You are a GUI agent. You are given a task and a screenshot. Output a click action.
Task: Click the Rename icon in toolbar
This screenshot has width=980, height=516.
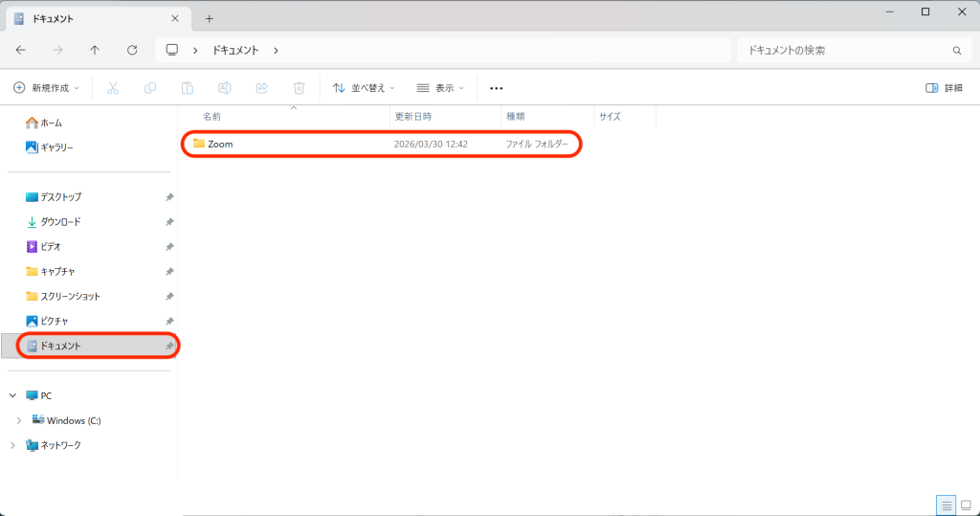coord(225,88)
